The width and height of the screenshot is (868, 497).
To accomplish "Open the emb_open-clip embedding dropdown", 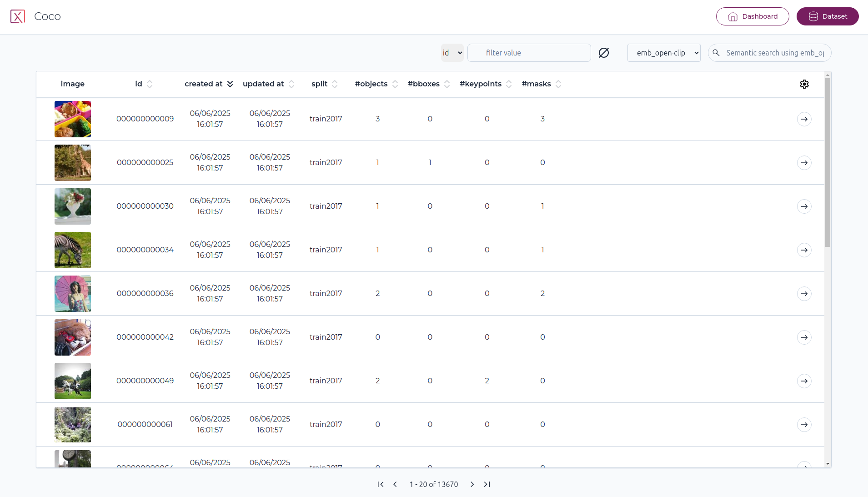I will pos(664,53).
